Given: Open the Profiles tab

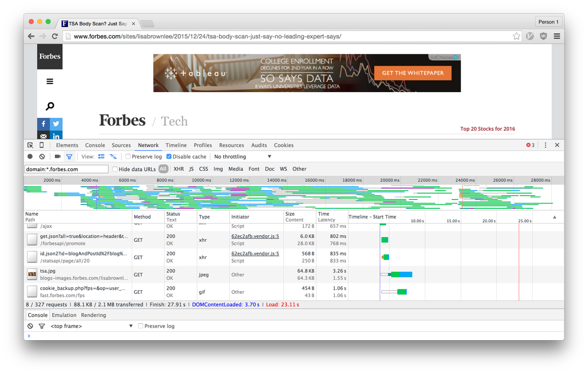Looking at the screenshot, I should pos(203,145).
